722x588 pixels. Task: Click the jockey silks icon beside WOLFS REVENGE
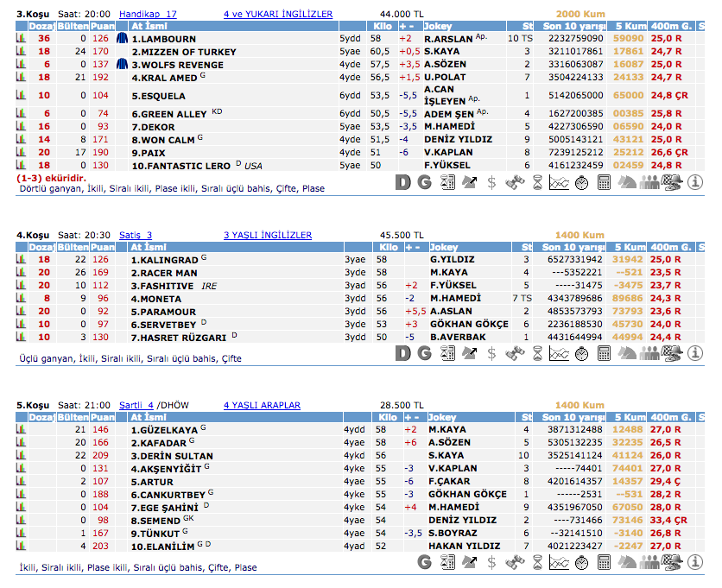tap(122, 65)
